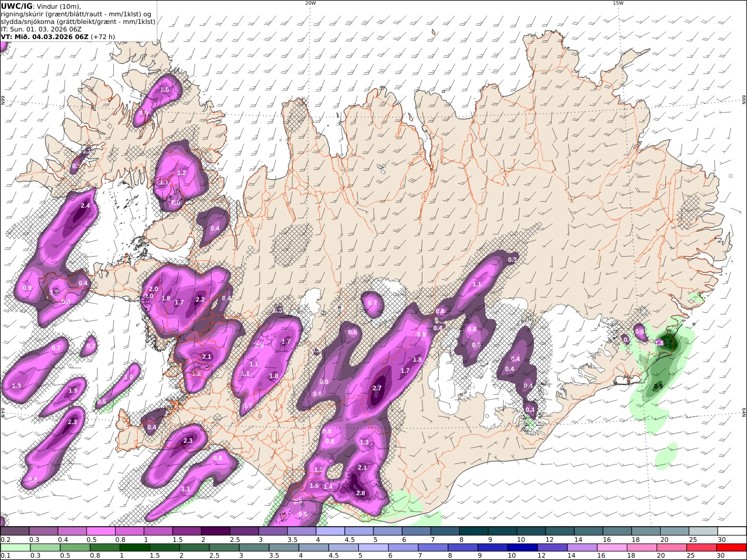
Task: Choose the 0.3 green swatch in lower legend
Action: coord(46,548)
